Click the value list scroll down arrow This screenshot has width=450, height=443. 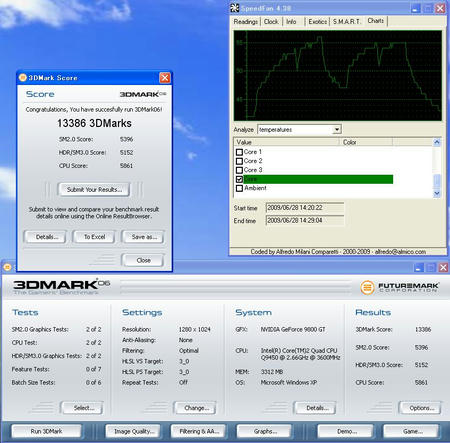point(437,193)
